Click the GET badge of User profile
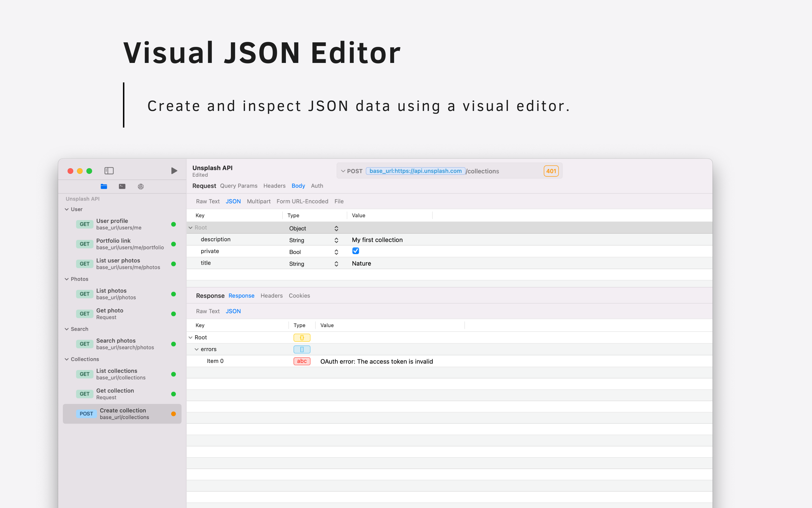The height and width of the screenshot is (508, 812). pos(85,224)
